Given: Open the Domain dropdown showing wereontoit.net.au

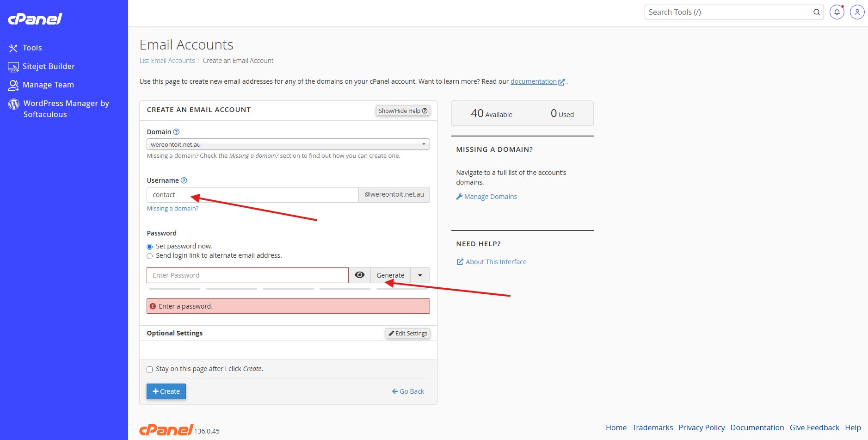Looking at the screenshot, I should click(288, 144).
